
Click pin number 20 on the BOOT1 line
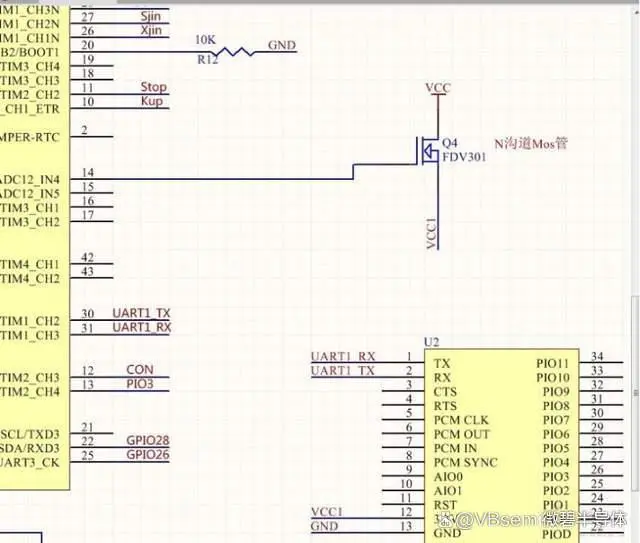pyautogui.click(x=87, y=45)
